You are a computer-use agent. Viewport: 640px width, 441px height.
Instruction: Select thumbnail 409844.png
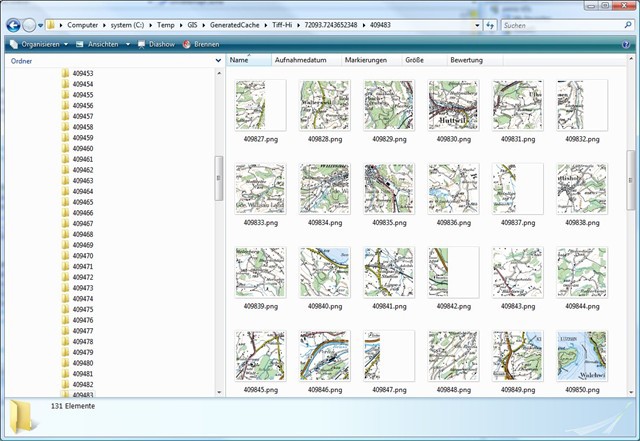click(582, 272)
